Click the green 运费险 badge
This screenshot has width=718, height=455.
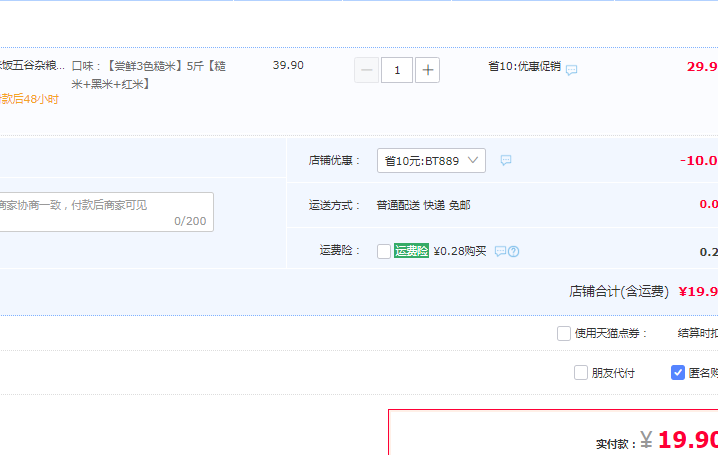411,251
